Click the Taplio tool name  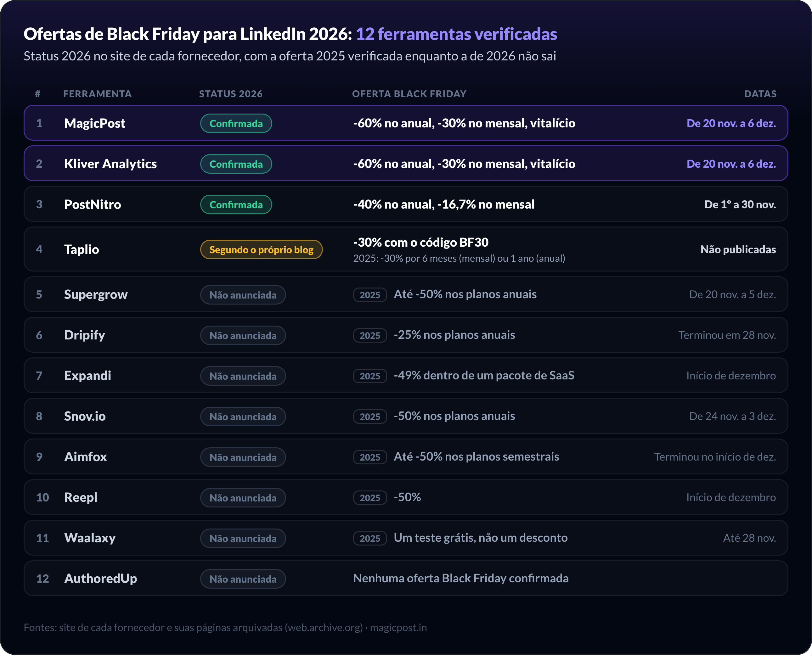point(82,249)
